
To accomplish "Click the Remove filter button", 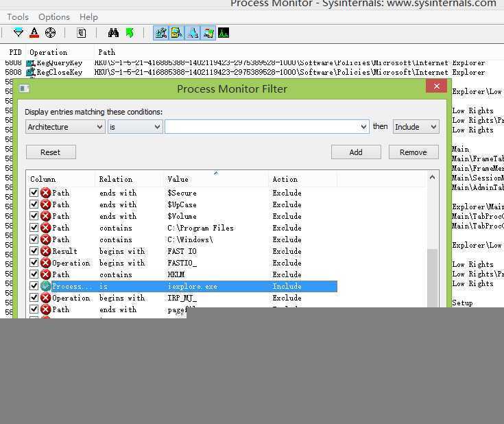I will [413, 152].
